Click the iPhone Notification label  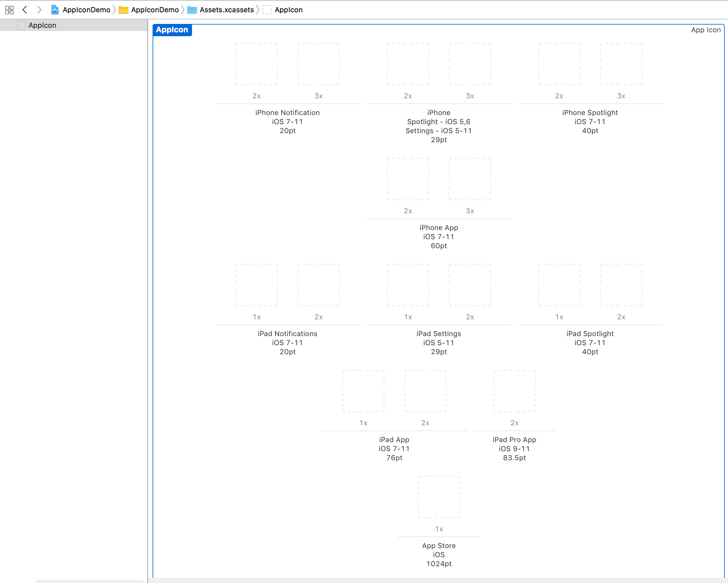(x=288, y=113)
